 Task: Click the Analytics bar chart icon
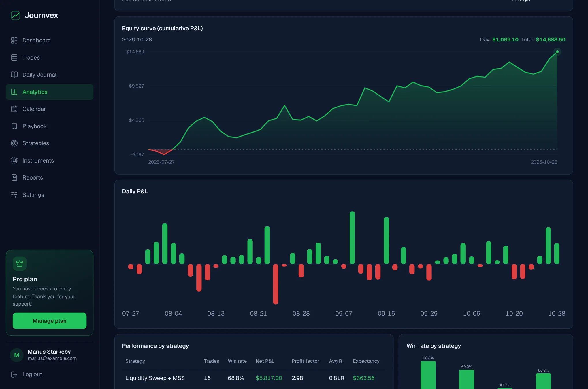14,92
